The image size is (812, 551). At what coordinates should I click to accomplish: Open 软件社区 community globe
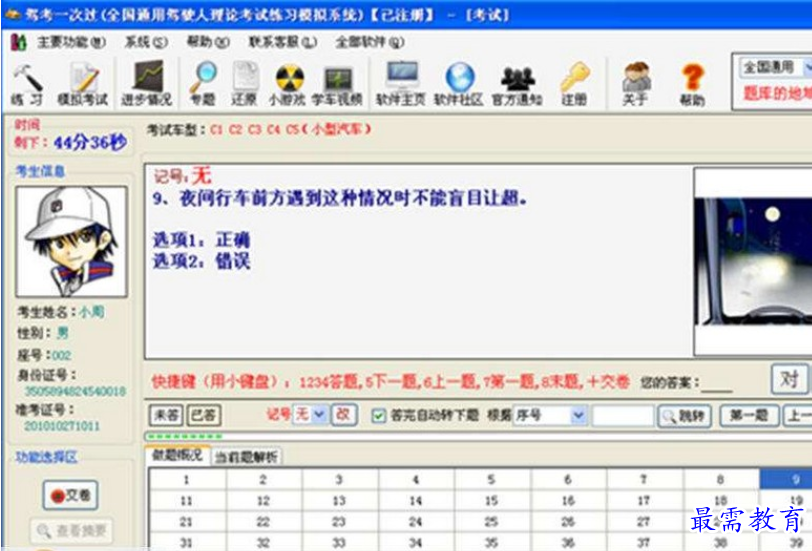coord(459,84)
